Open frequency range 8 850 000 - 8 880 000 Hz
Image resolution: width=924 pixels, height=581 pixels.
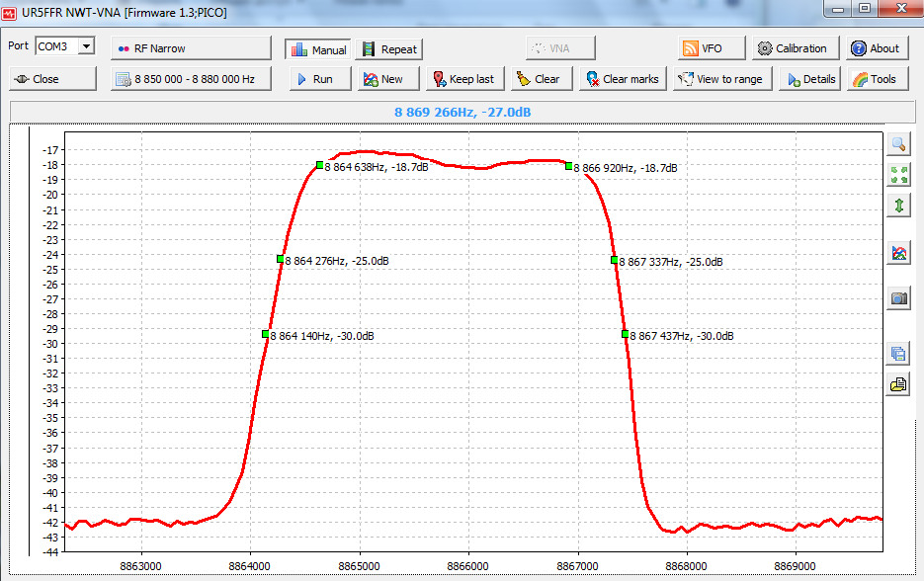pyautogui.click(x=190, y=79)
